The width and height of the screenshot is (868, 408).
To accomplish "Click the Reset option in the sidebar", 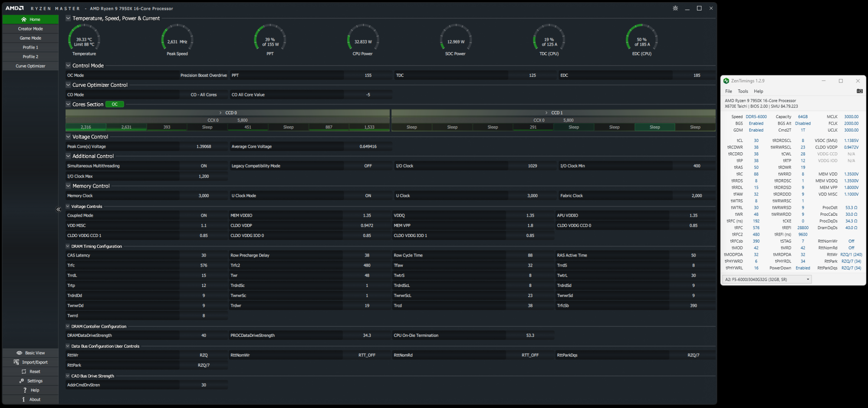I will click(30, 371).
